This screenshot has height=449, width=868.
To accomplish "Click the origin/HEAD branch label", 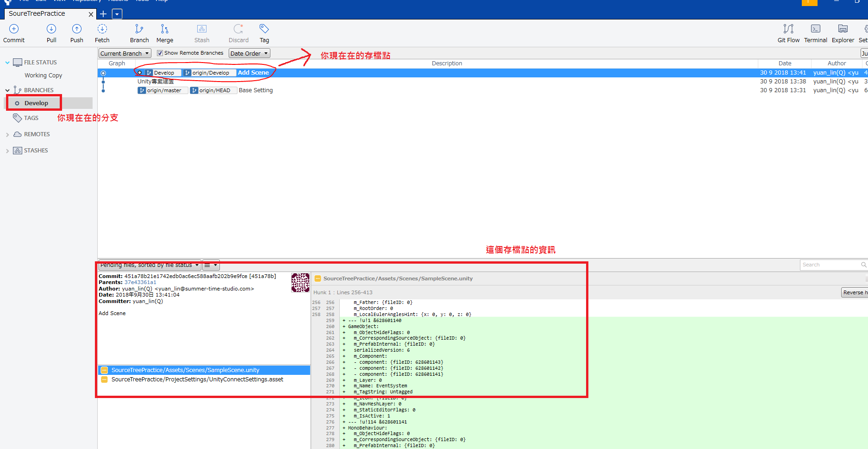I will point(213,90).
